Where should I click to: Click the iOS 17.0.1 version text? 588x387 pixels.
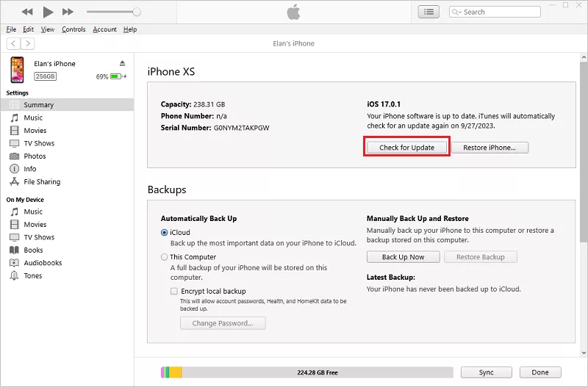(x=384, y=104)
